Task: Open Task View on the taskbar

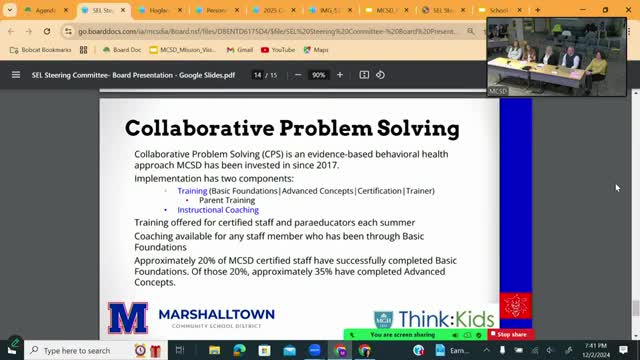Action: tap(180, 351)
